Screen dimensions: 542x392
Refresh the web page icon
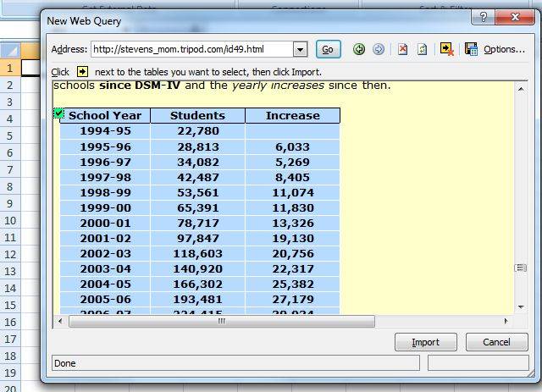pos(422,49)
